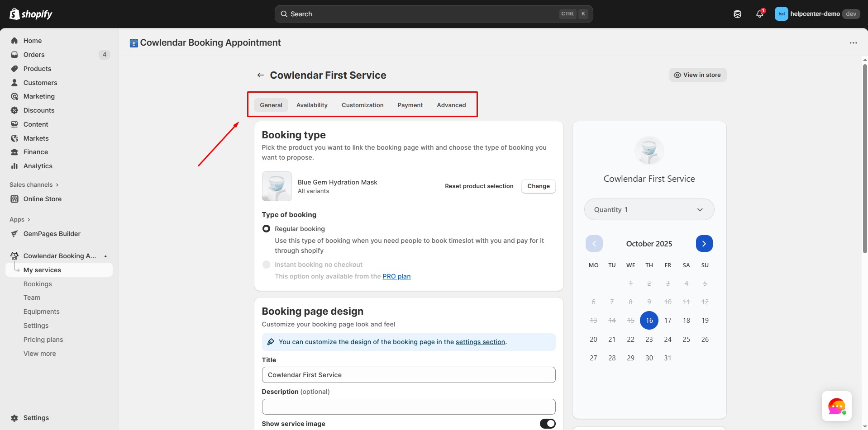Screen dimensions: 868x430
Task: Click the Title input field
Action: (408, 375)
